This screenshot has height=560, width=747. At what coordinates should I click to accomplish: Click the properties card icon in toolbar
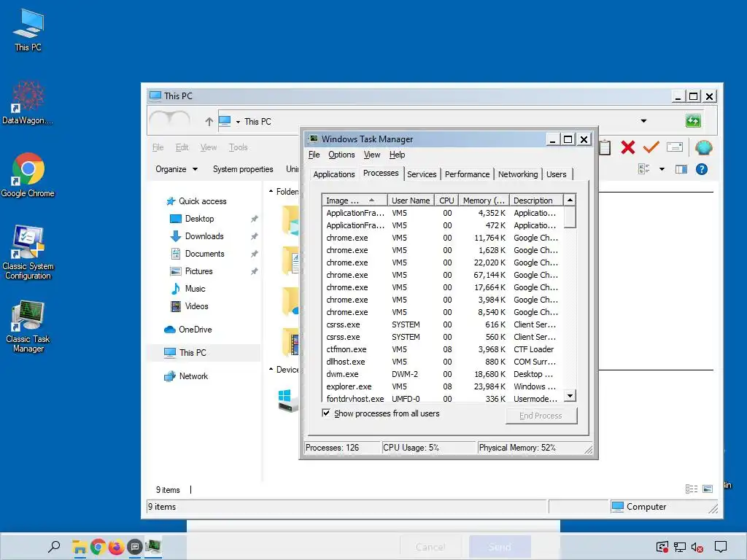click(x=675, y=147)
